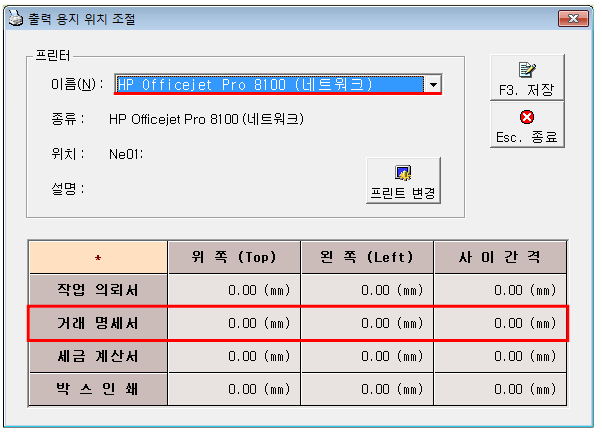This screenshot has width=602, height=432.
Task: Select the 사이간격 value for 거래 명세서
Action: click(500, 323)
